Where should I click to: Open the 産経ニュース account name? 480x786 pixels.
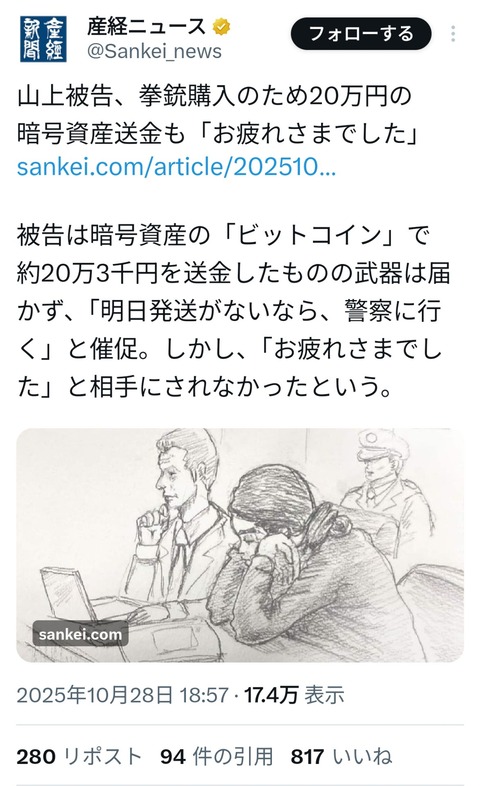(x=146, y=27)
